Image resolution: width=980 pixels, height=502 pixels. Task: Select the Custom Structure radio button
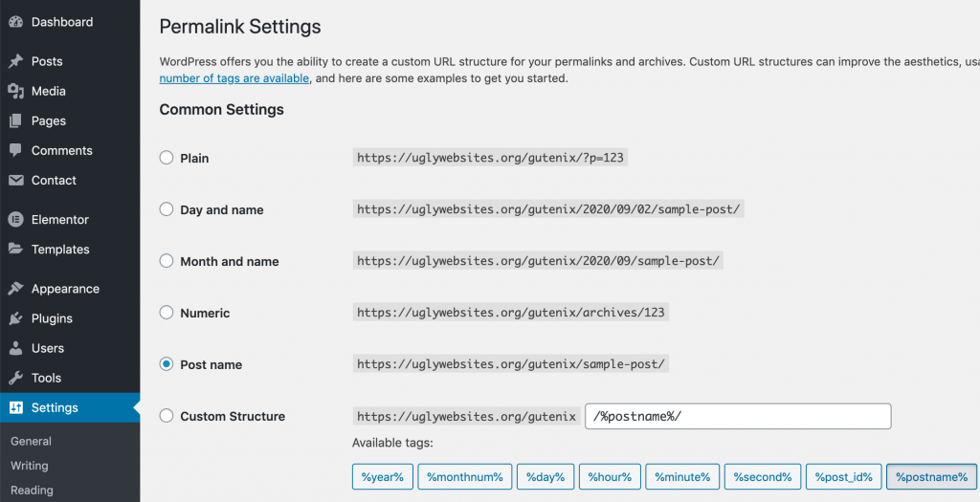point(167,416)
